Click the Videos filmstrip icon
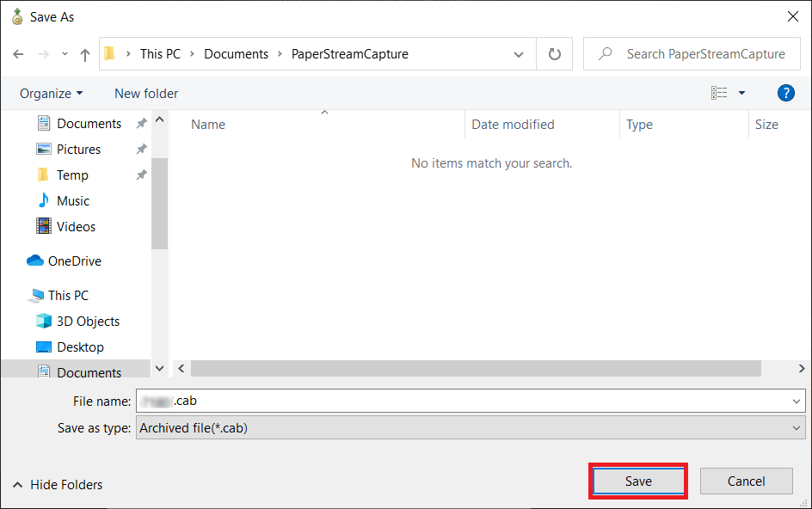Screen dimensions: 812x509 (44, 226)
